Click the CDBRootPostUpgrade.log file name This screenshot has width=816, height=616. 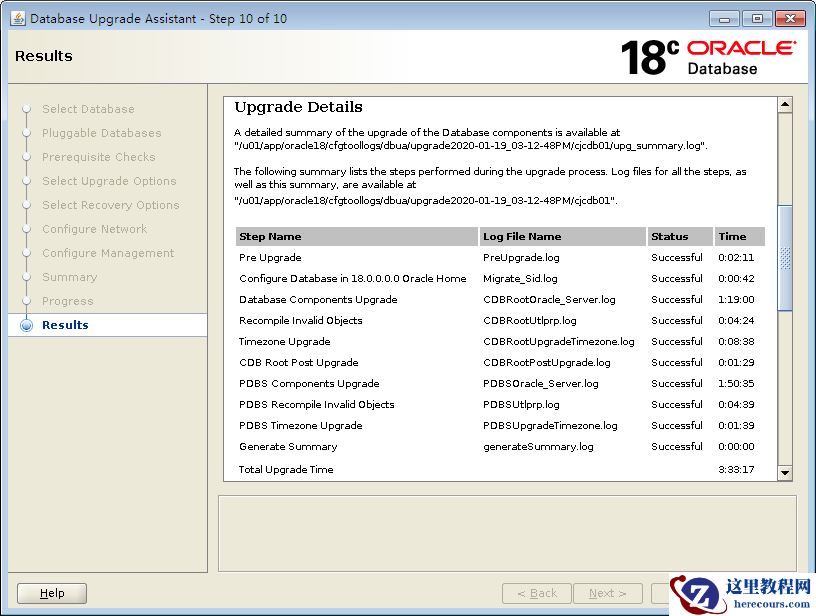tap(547, 363)
